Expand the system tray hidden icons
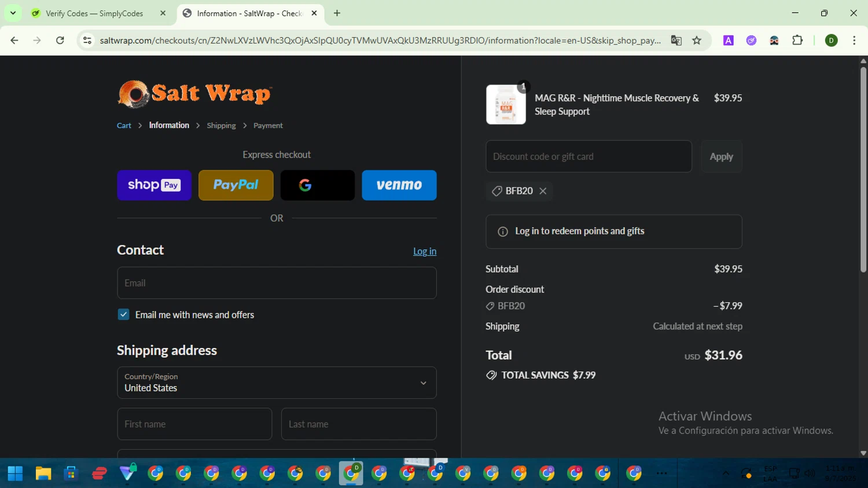This screenshot has height=488, width=868. [726, 474]
